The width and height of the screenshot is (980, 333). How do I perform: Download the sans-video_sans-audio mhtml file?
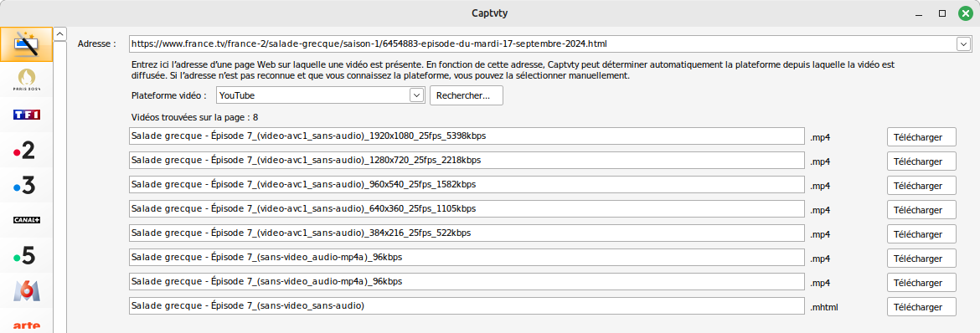(x=921, y=307)
